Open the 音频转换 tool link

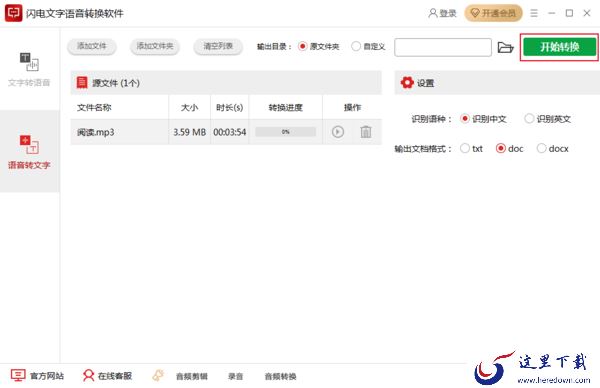pyautogui.click(x=280, y=377)
